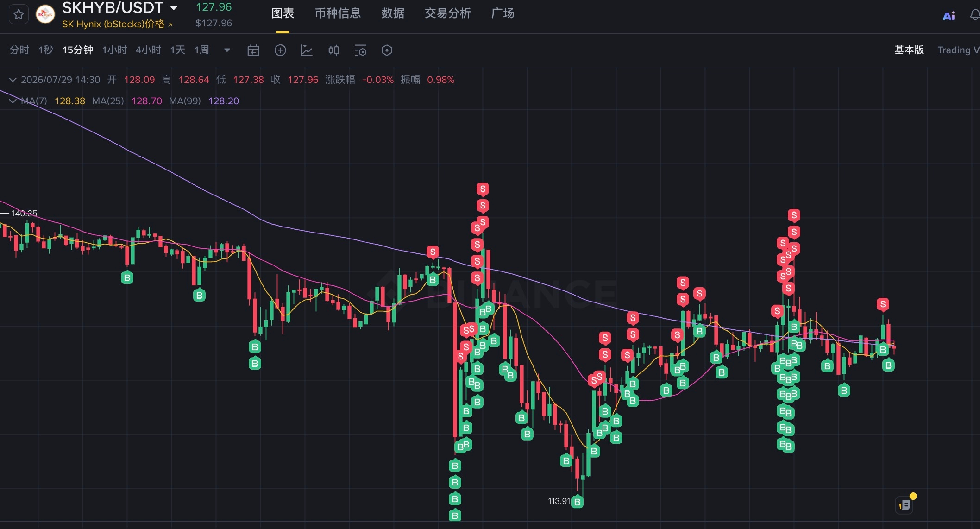Click the add crosshair plus-circle icon
Image resolution: width=980 pixels, height=529 pixels.
(x=280, y=50)
